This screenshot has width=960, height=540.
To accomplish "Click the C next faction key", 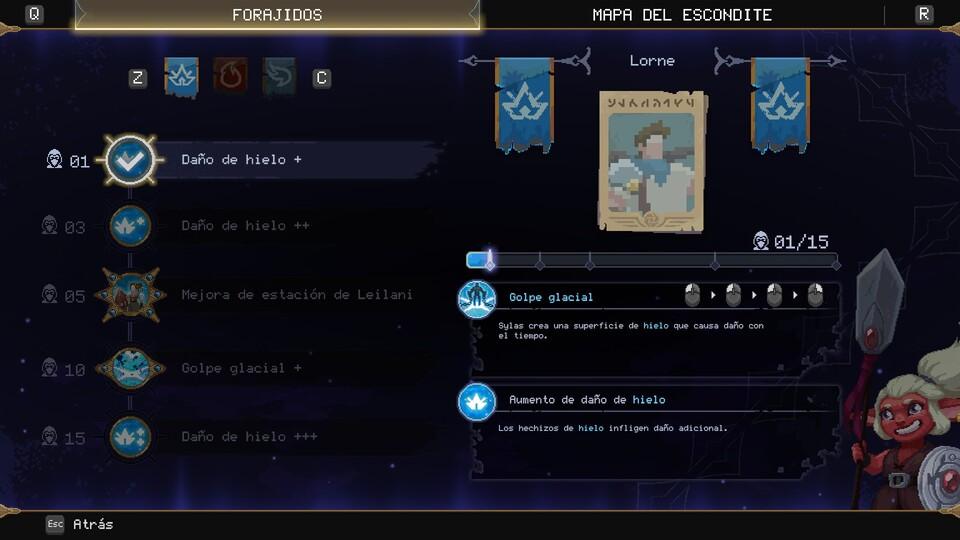I will (x=321, y=78).
